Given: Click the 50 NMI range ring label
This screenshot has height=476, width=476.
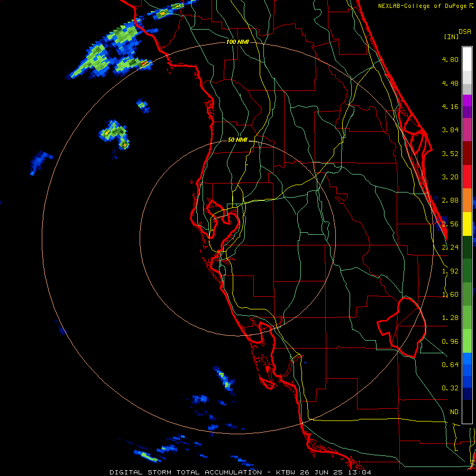Looking at the screenshot, I should coord(237,140).
